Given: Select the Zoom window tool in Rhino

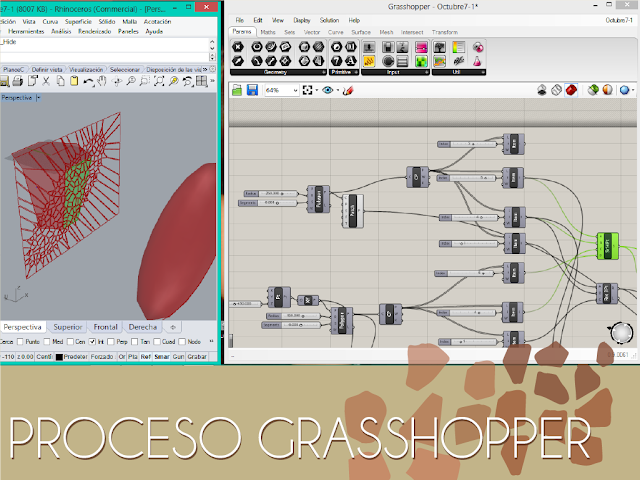Looking at the screenshot, I should [144, 81].
